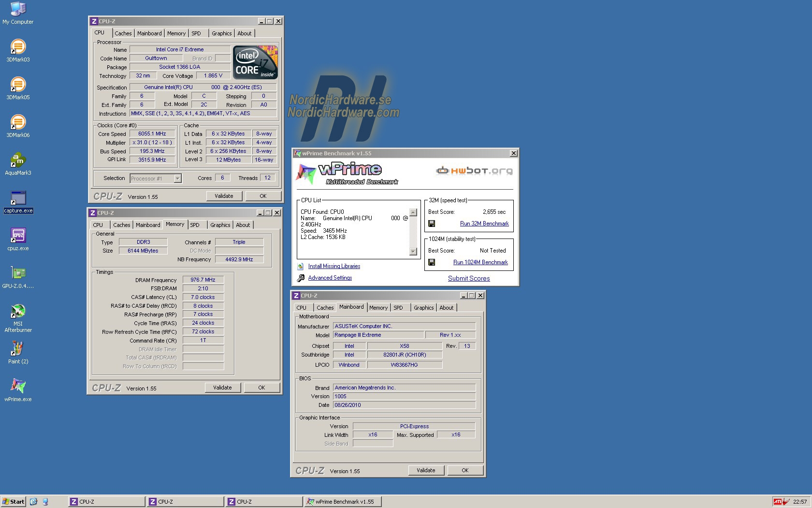Click the Run 32M Benchmark link
812x508 pixels.
click(x=484, y=224)
